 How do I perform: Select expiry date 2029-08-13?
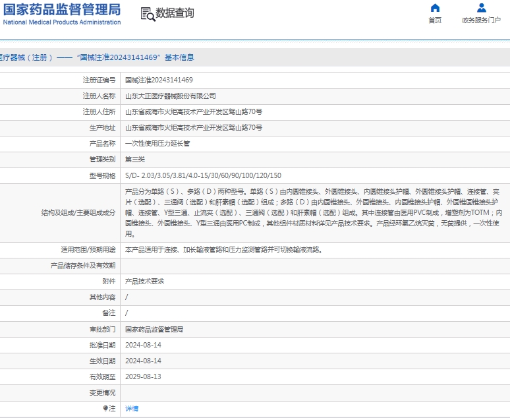[143, 376]
